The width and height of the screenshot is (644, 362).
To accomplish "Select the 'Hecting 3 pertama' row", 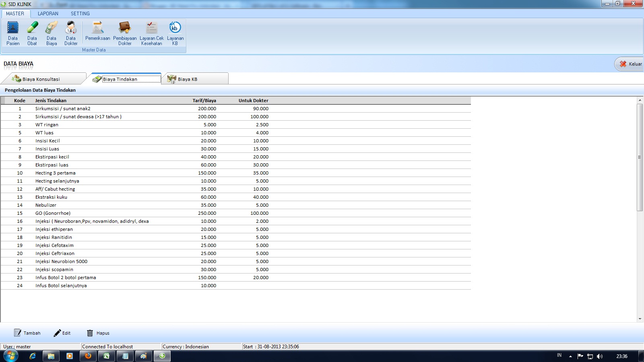I will click(x=235, y=173).
